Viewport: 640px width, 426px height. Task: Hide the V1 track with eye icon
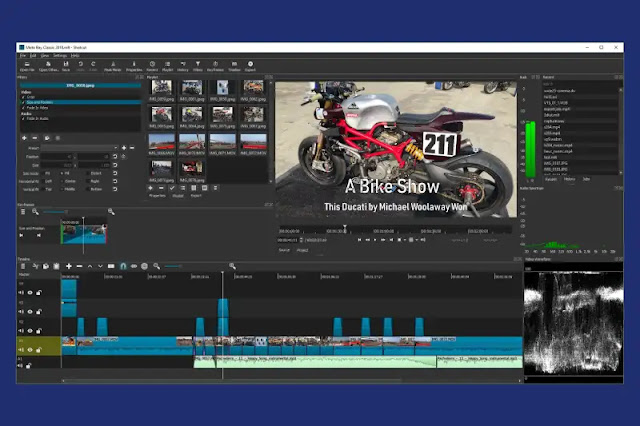pos(30,350)
